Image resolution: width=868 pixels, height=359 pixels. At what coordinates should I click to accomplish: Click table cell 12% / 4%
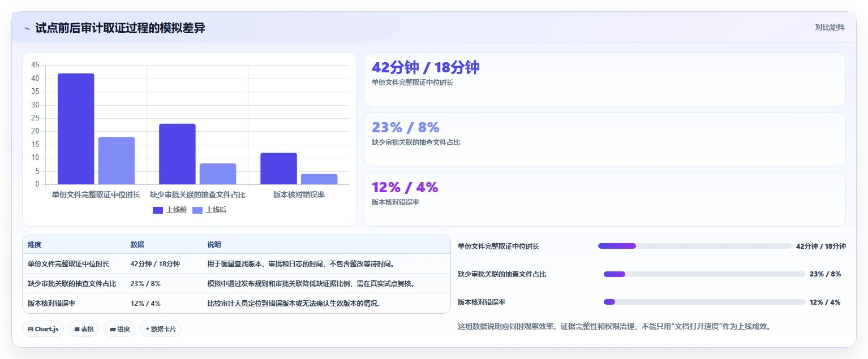(145, 304)
